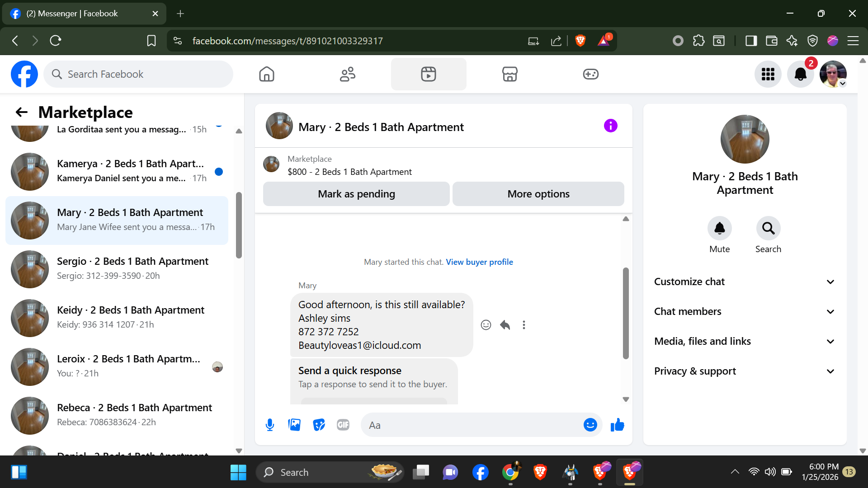Open emoji picker in message box
The width and height of the screenshot is (868, 488).
[590, 425]
